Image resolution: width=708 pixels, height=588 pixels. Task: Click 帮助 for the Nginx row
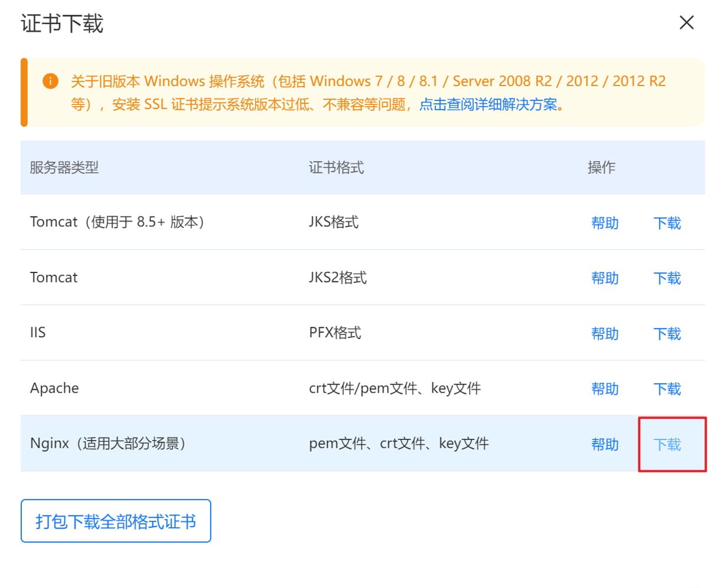[605, 445]
